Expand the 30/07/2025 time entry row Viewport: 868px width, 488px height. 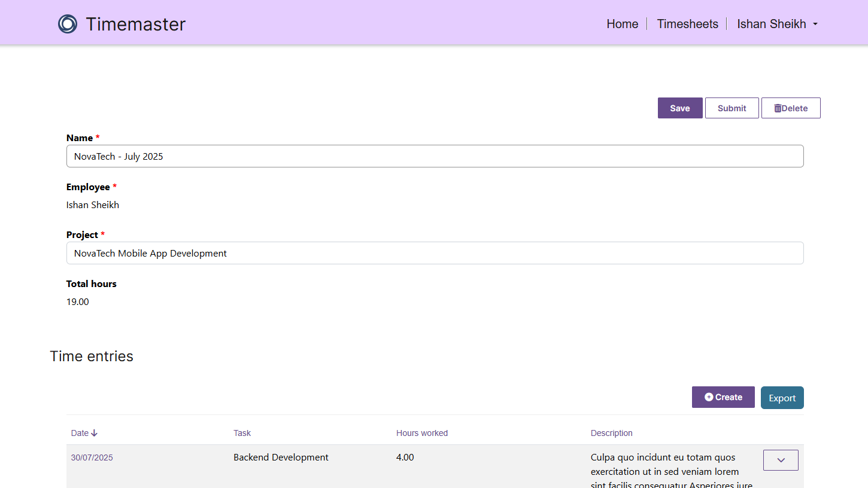pos(781,460)
